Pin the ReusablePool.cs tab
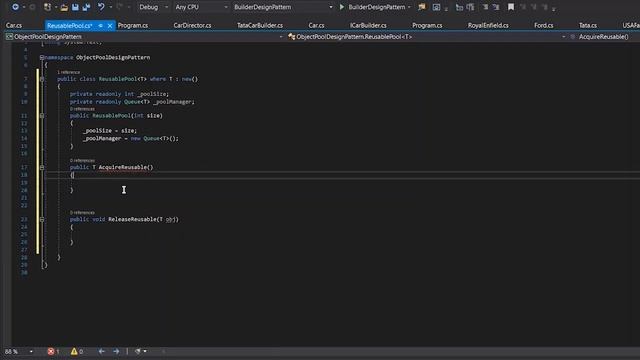This screenshot has height=360, width=640. [100, 25]
